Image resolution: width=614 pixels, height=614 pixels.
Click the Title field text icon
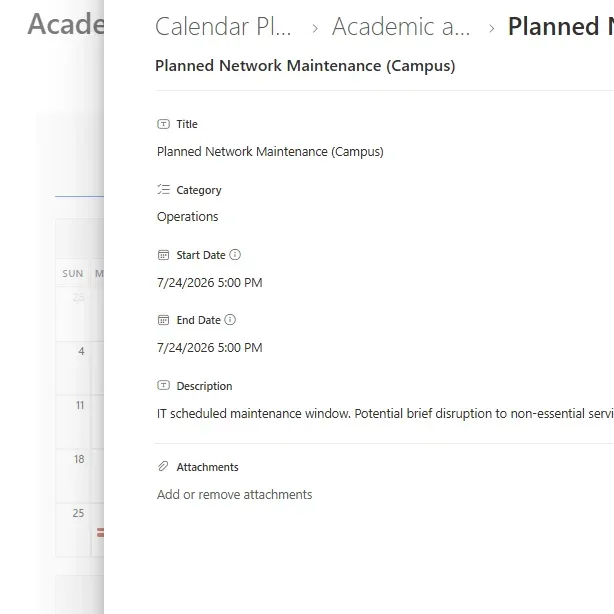tap(164, 124)
